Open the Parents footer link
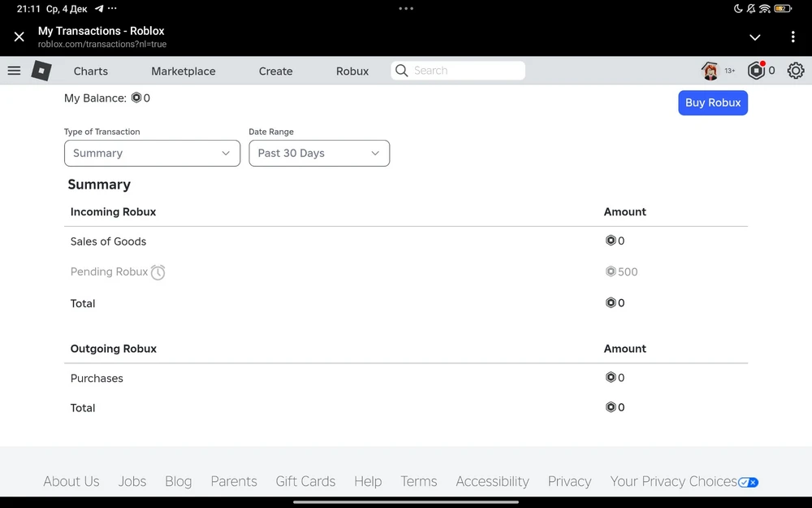This screenshot has height=508, width=812. tap(234, 481)
